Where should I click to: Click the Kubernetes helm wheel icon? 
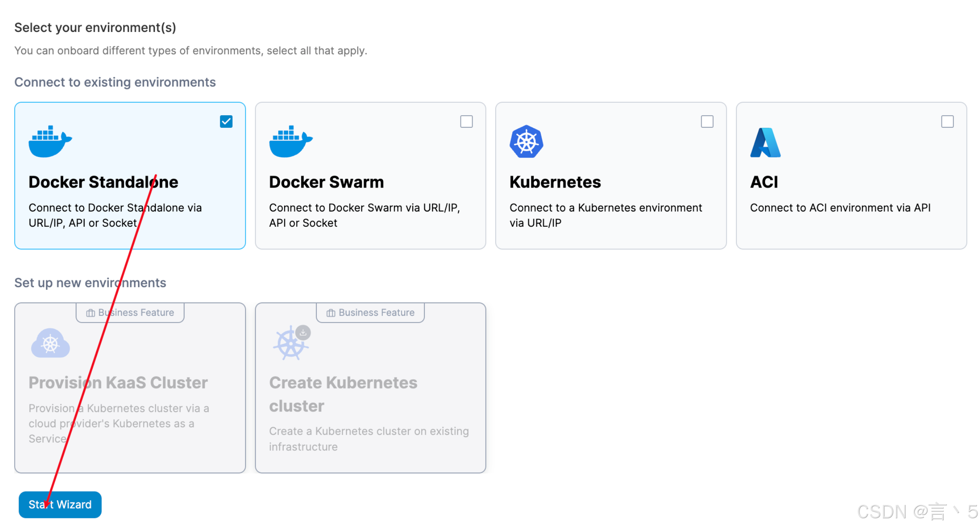526,142
